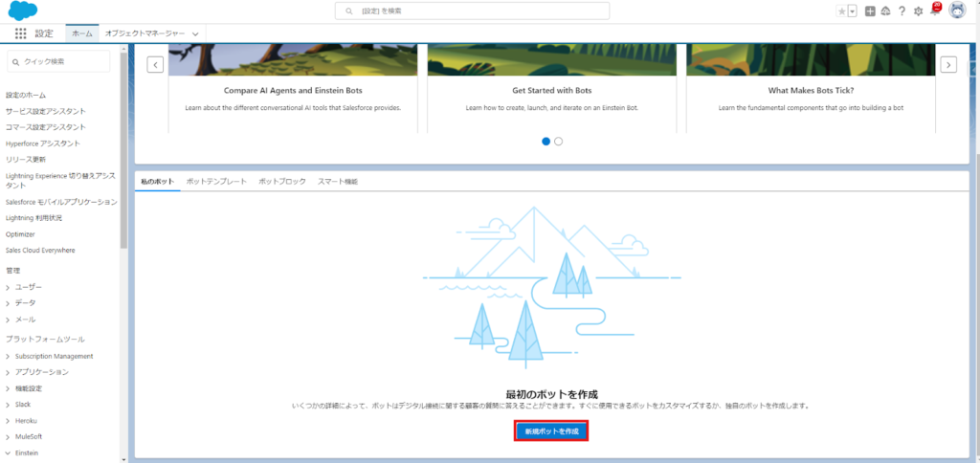Click the sidebar vertical scrollbar
Screen dimensions: 980x463
point(123,150)
